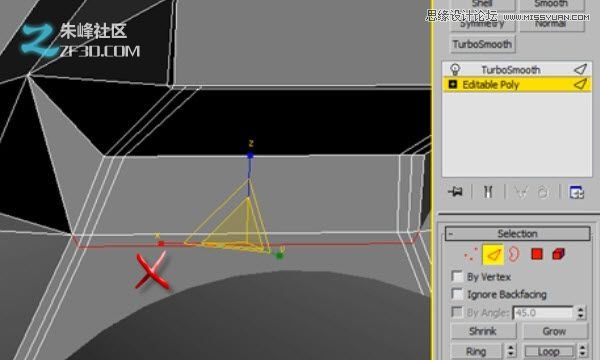Enable the By Vertex checkbox

(457, 276)
